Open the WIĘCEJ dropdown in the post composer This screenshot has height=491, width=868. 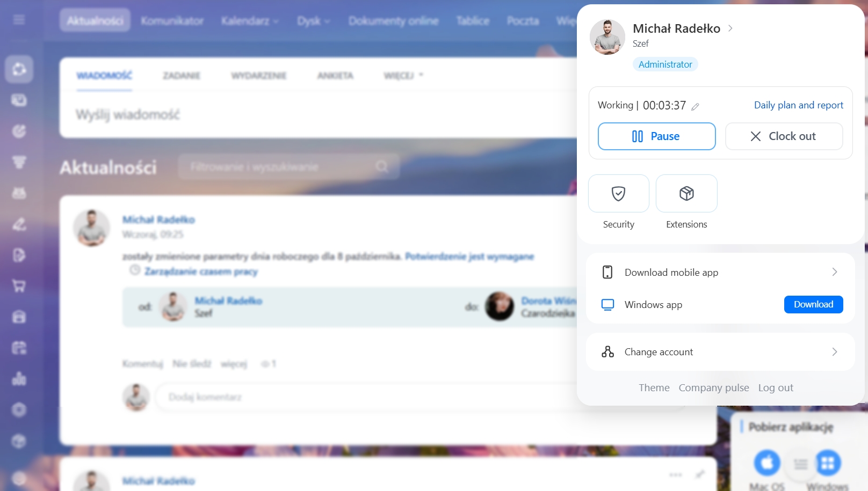click(403, 76)
